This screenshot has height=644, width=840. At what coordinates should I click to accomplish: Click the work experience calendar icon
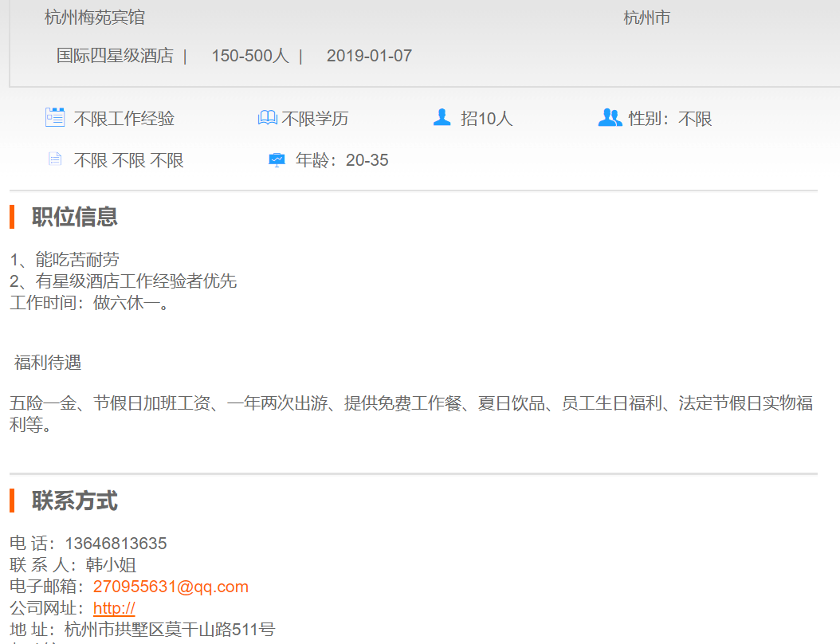click(54, 118)
